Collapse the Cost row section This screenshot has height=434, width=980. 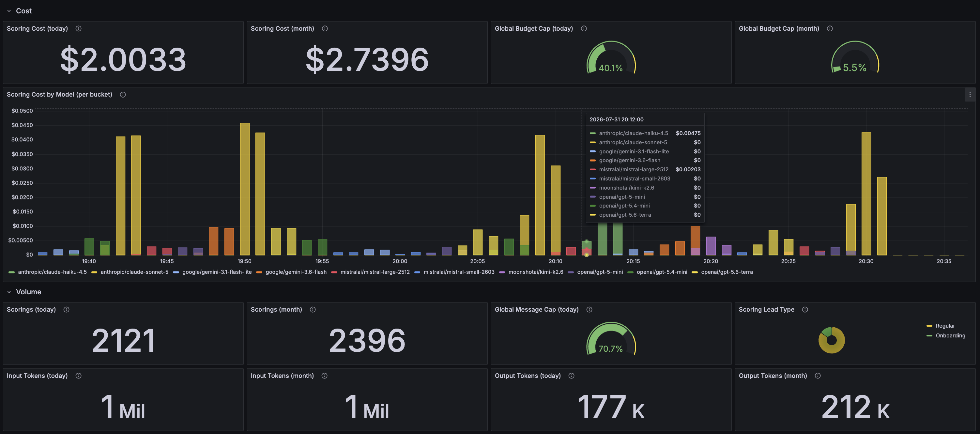pyautogui.click(x=9, y=11)
